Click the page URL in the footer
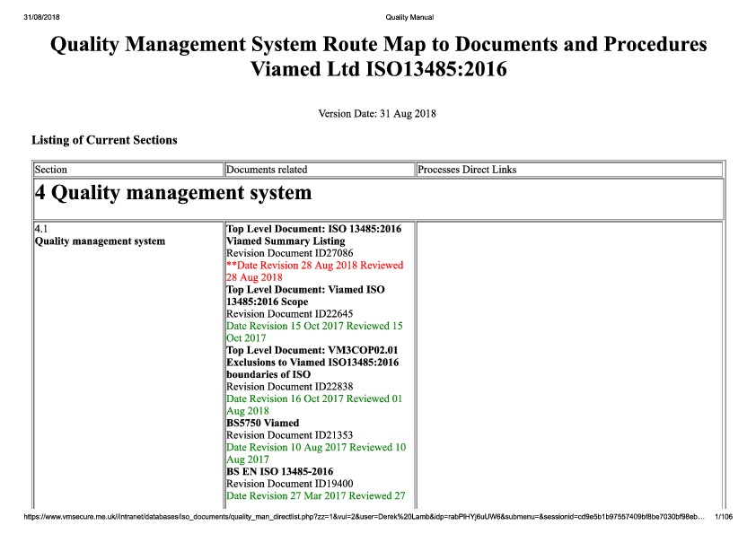The width and height of the screenshot is (756, 534). (359, 518)
